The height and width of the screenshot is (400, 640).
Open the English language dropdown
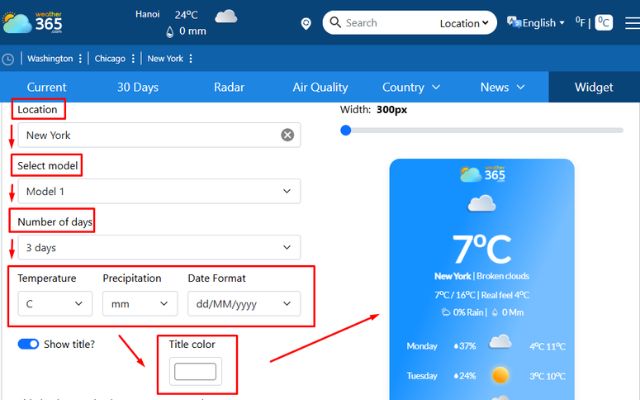coord(543,23)
